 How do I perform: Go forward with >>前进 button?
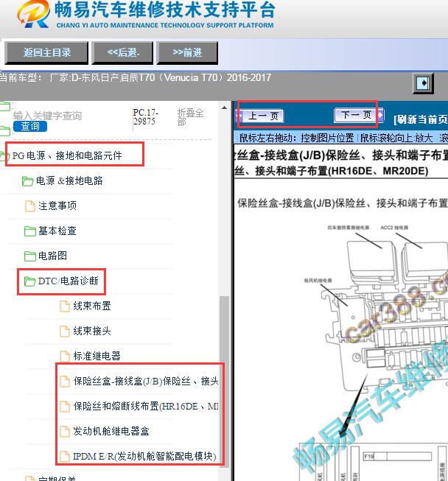(187, 53)
